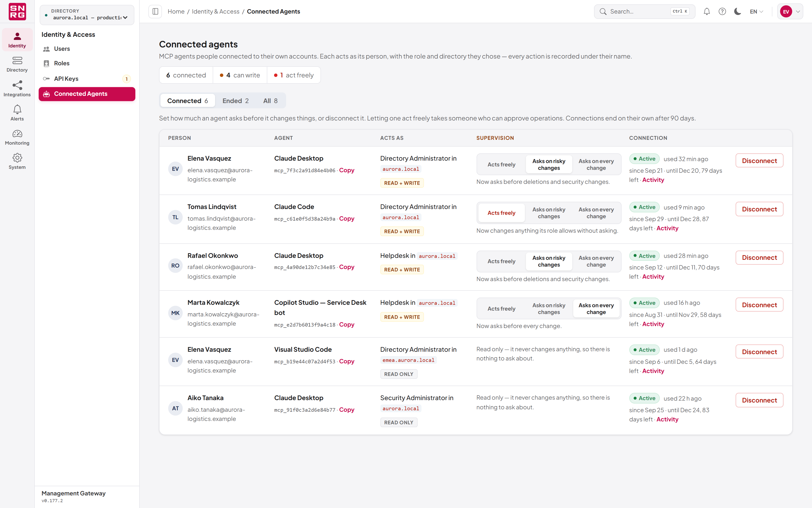Disconnect Elena Vasquez's Claude Desktop agent
Screen dimensions: 812x508
click(759, 161)
